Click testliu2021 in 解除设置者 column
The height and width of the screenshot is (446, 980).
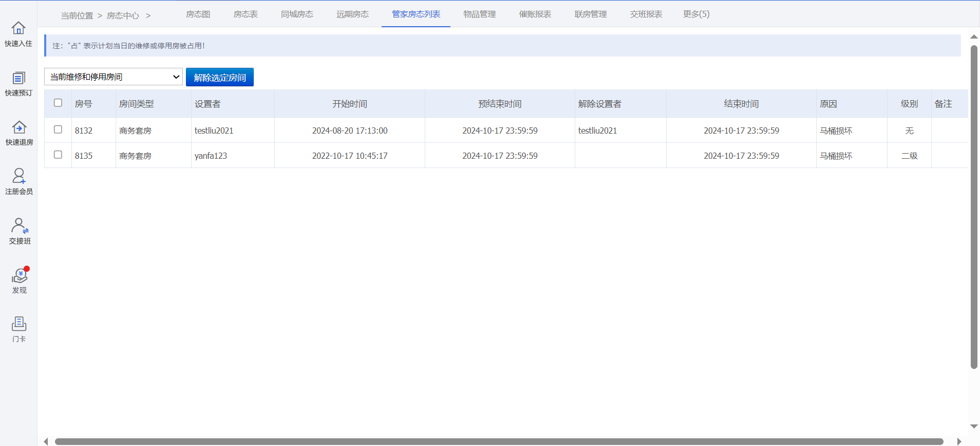[597, 131]
